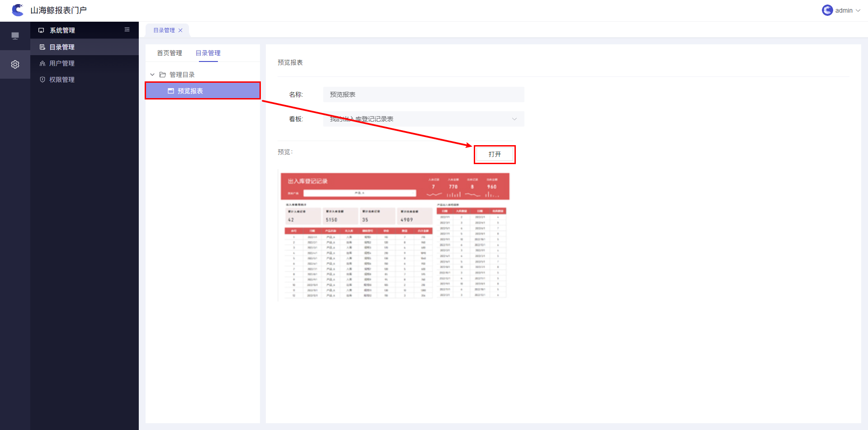Select 管理目录 tree label

pos(182,75)
